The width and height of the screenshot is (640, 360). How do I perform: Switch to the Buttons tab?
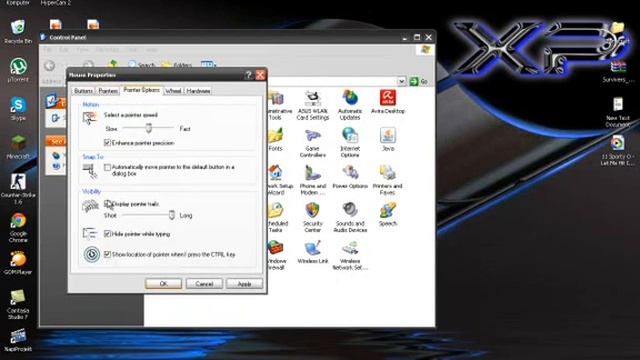(x=83, y=91)
